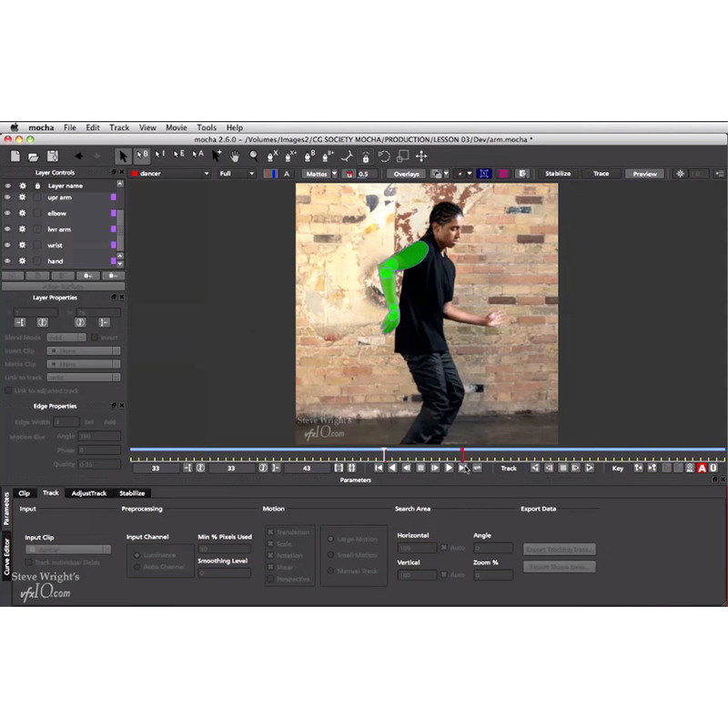Select the move crosshair tool
This screenshot has height=728, width=728.
[421, 156]
